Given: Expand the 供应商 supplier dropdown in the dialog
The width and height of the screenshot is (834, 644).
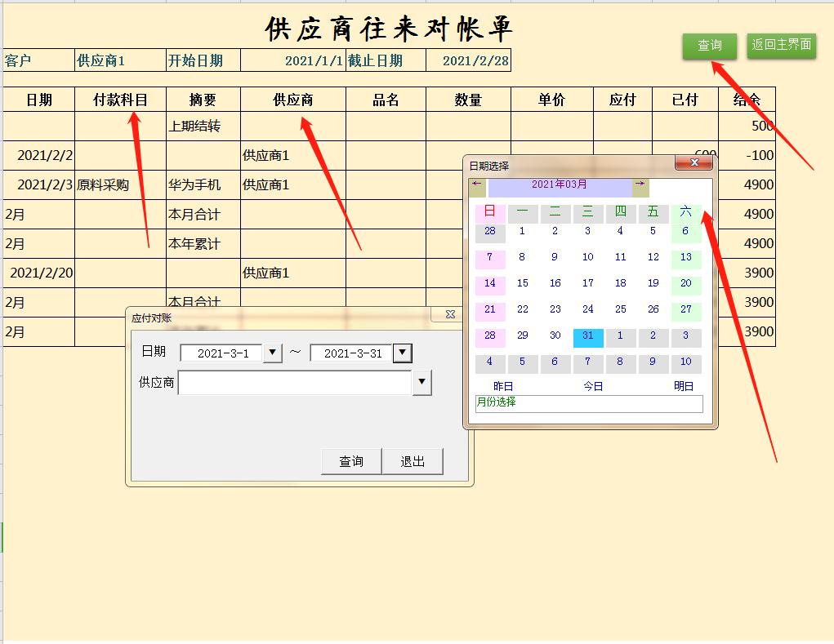Looking at the screenshot, I should click(422, 382).
